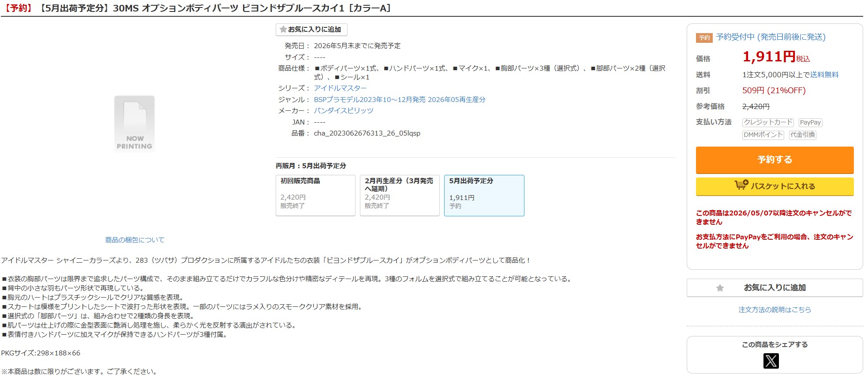Click お気に入りに追加 button above product details
The image size is (868, 385).
point(311,30)
